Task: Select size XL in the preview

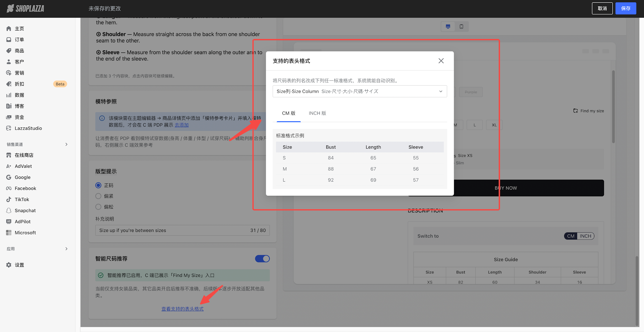Action: point(494,125)
